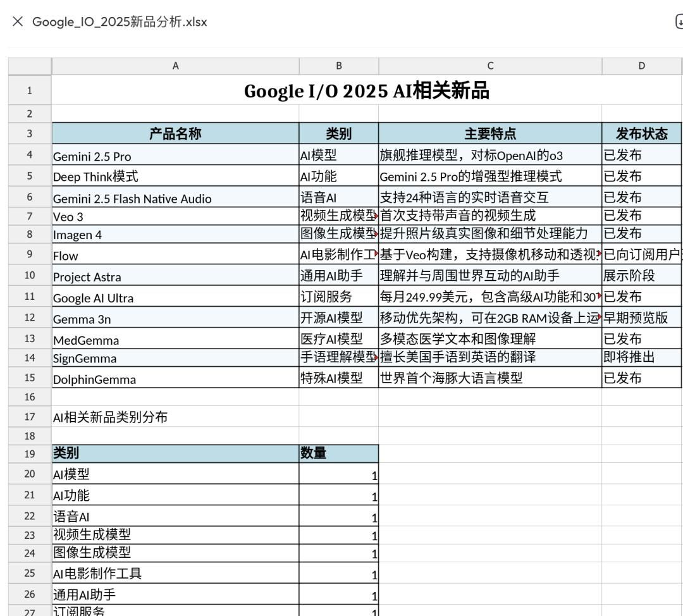Click 'Gemini 2.5 Flash Native Audio' cell
This screenshot has height=616, width=683.
point(175,197)
